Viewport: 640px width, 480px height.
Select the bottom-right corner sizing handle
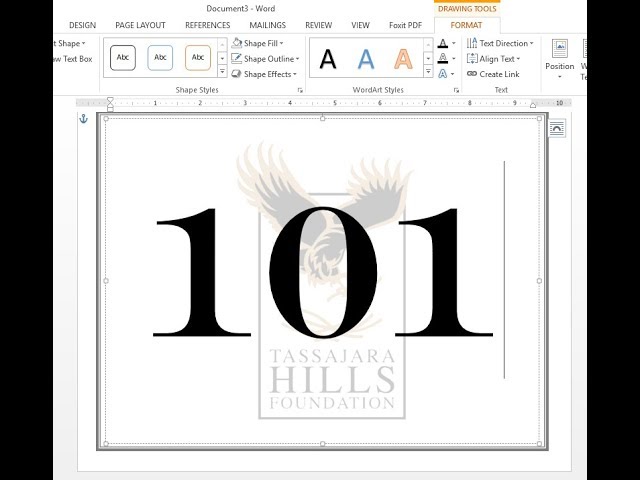point(539,444)
